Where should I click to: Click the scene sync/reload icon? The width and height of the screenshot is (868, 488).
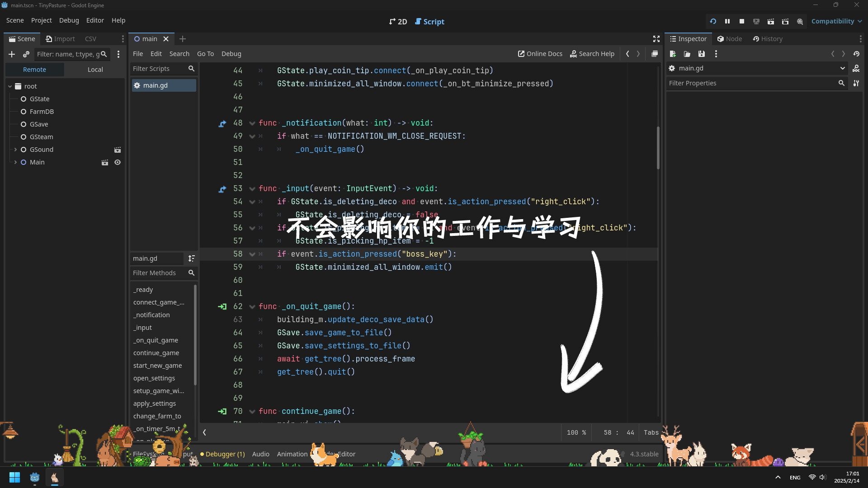pyautogui.click(x=712, y=21)
